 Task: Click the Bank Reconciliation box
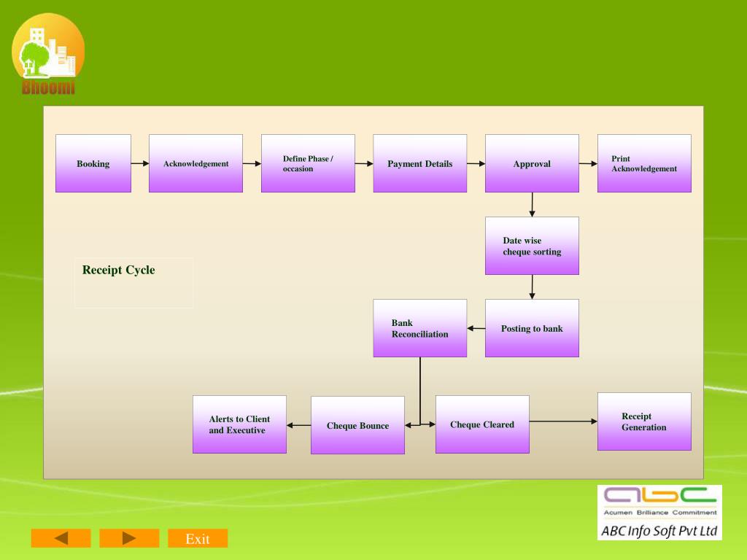pyautogui.click(x=420, y=328)
